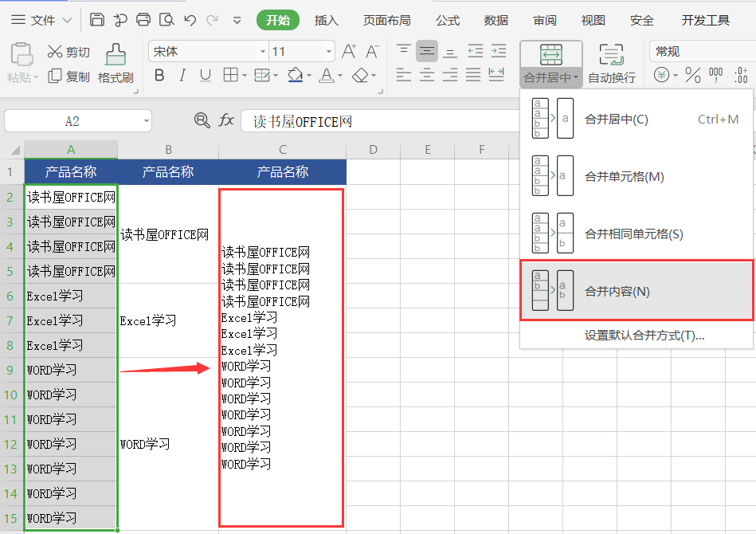Click the Copy (复制) button

pyautogui.click(x=69, y=77)
